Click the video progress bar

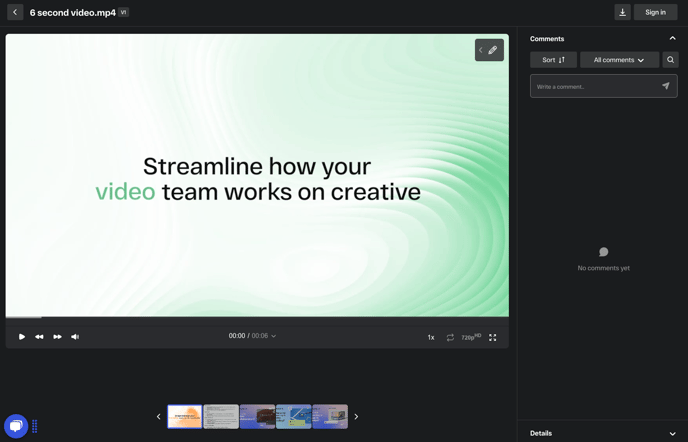257,317
